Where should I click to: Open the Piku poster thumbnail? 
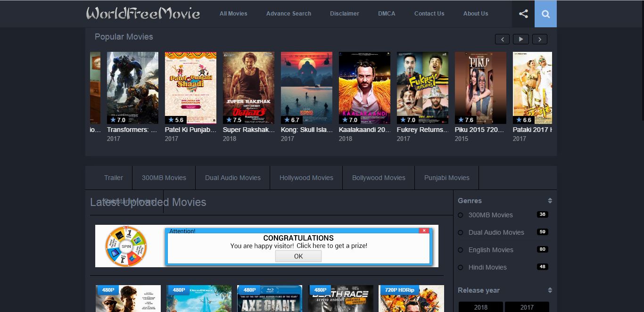(x=480, y=88)
